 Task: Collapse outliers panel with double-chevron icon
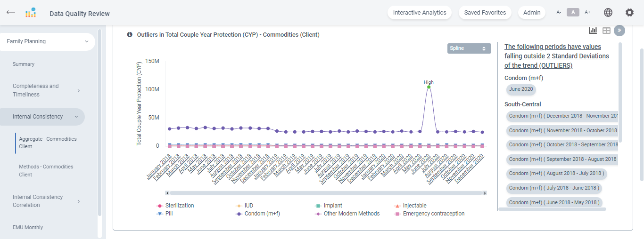(x=619, y=31)
